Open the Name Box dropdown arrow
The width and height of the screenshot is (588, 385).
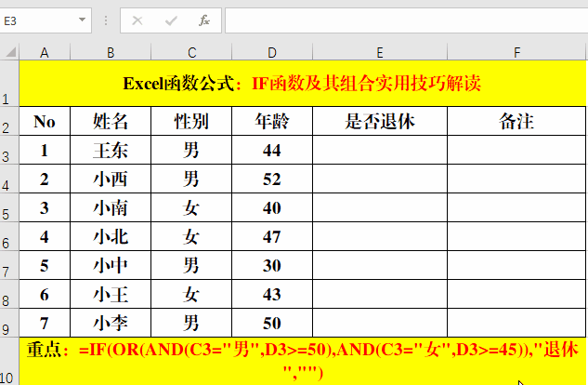pos(82,20)
